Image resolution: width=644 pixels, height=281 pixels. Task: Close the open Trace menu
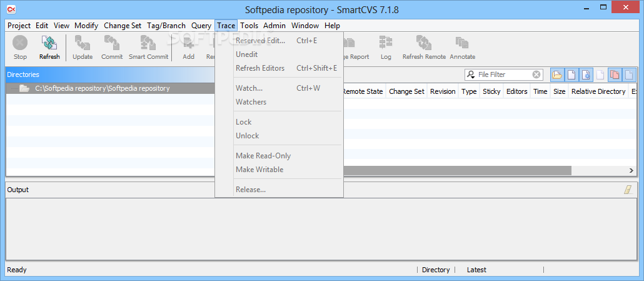point(226,26)
